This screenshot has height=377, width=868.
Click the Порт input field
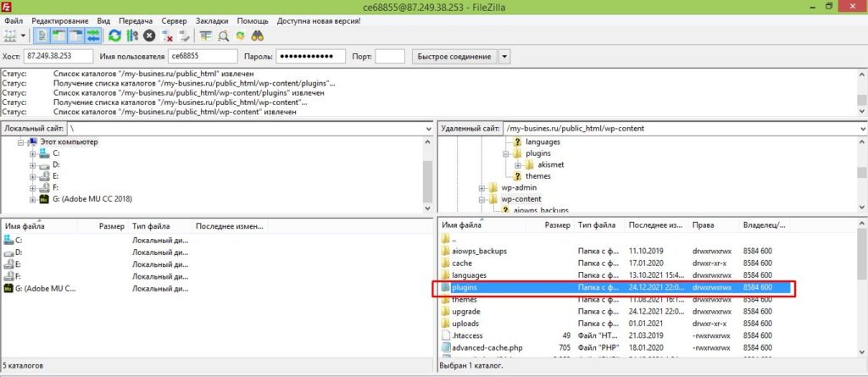pos(389,57)
